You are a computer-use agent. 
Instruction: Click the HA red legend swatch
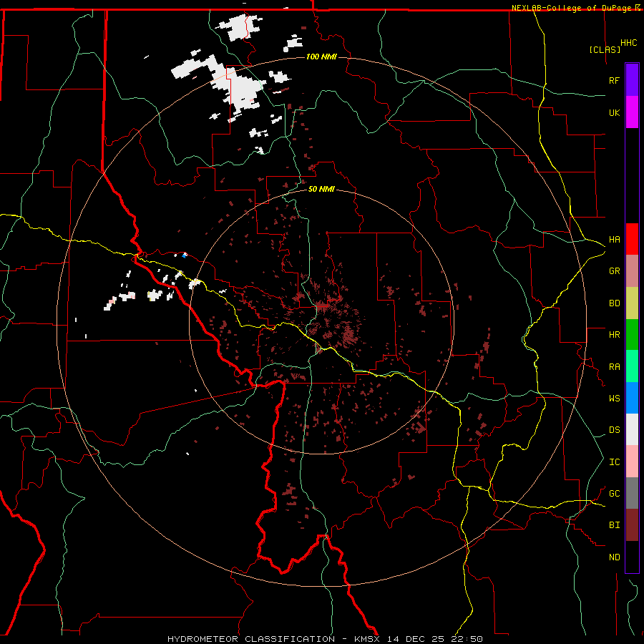[632, 239]
